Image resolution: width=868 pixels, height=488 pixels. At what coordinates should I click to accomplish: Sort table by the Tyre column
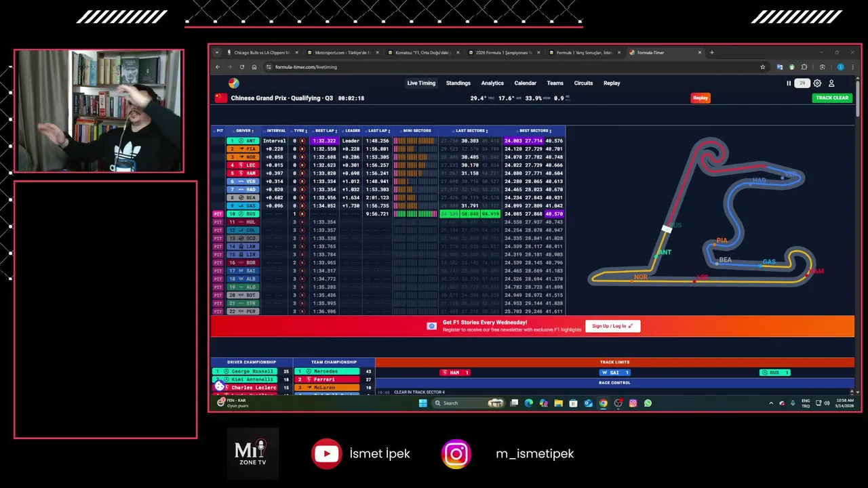(299, 131)
